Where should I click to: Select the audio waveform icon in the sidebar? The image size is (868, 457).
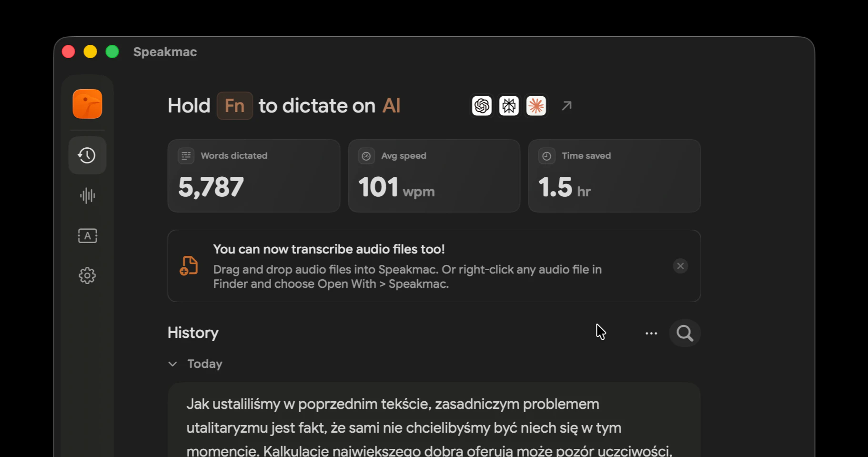(x=87, y=195)
